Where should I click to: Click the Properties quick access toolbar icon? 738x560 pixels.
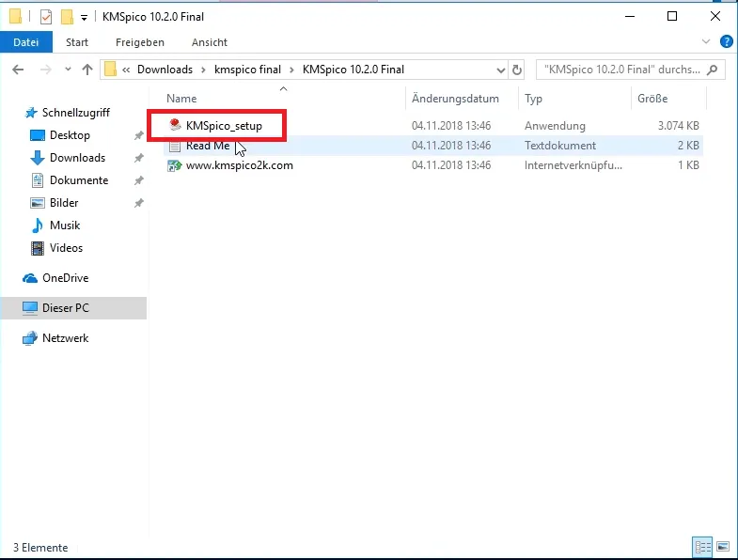coord(46,18)
